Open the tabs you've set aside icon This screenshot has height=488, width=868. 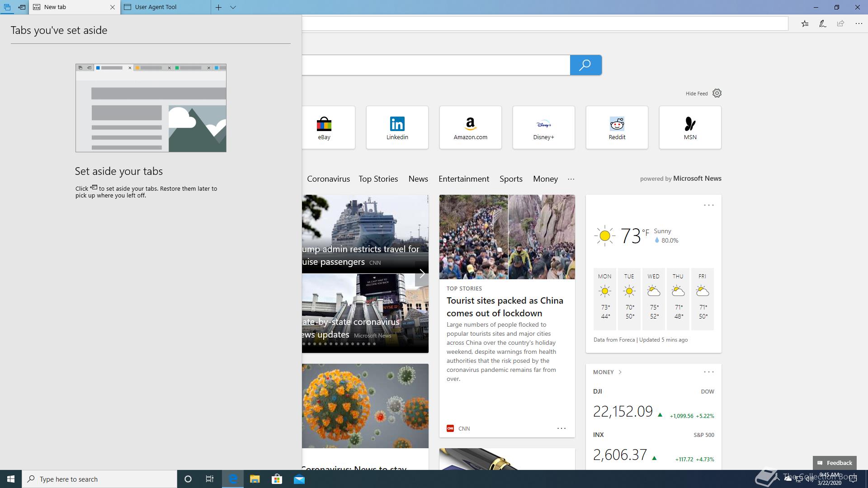7,7
